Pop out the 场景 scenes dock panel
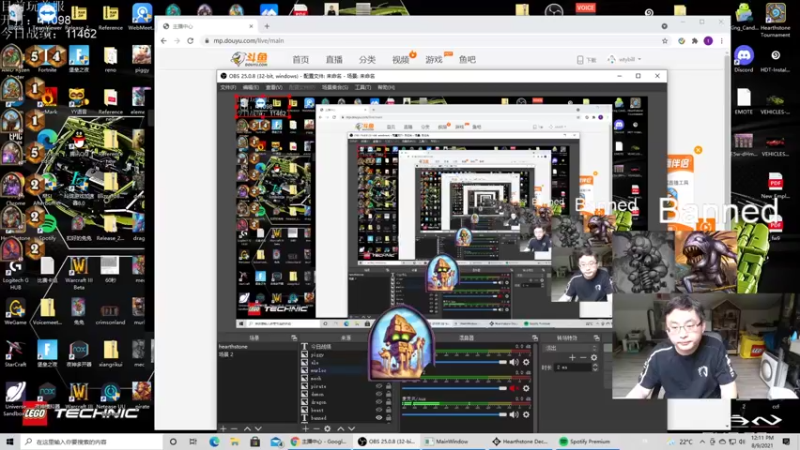 (x=294, y=338)
